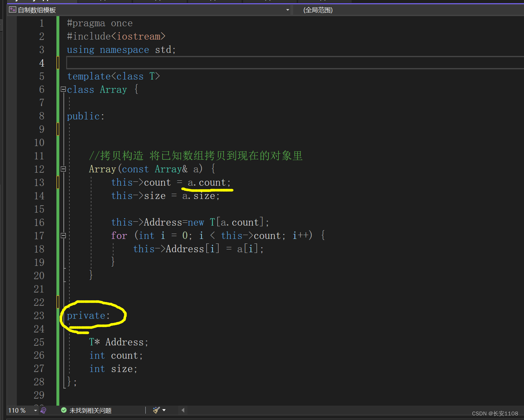Click 'int size;' on line 27
Image resolution: width=524 pixels, height=420 pixels.
[113, 369]
